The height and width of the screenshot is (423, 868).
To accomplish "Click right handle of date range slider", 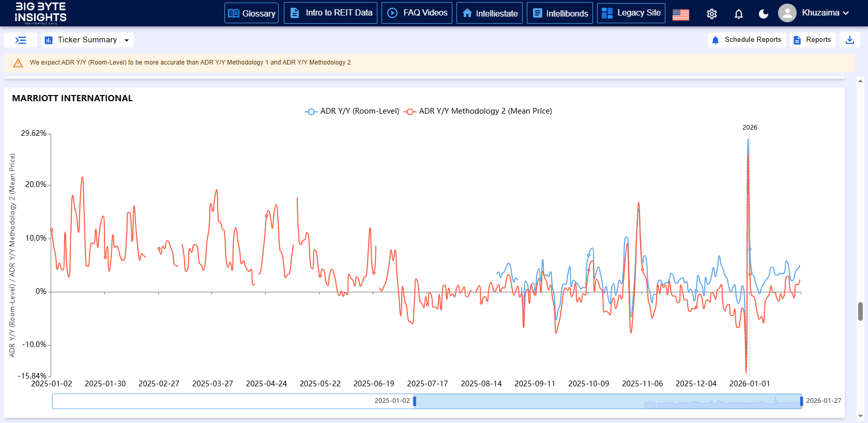I will click(x=801, y=401).
